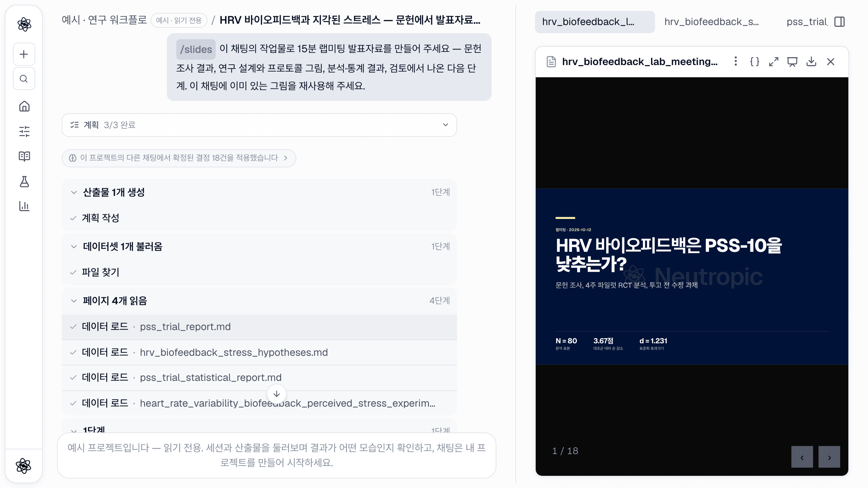
Task: Toggle the side panel layout icon
Action: 840,22
